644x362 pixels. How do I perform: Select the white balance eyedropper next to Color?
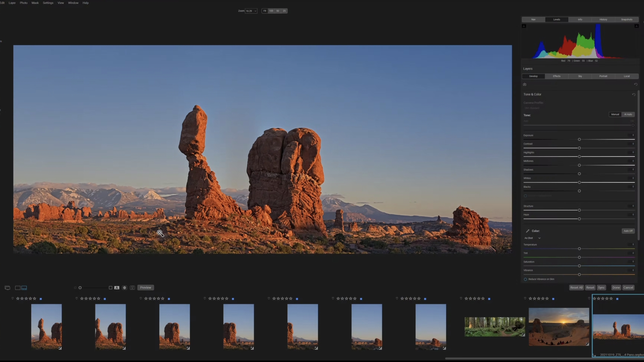(528, 231)
